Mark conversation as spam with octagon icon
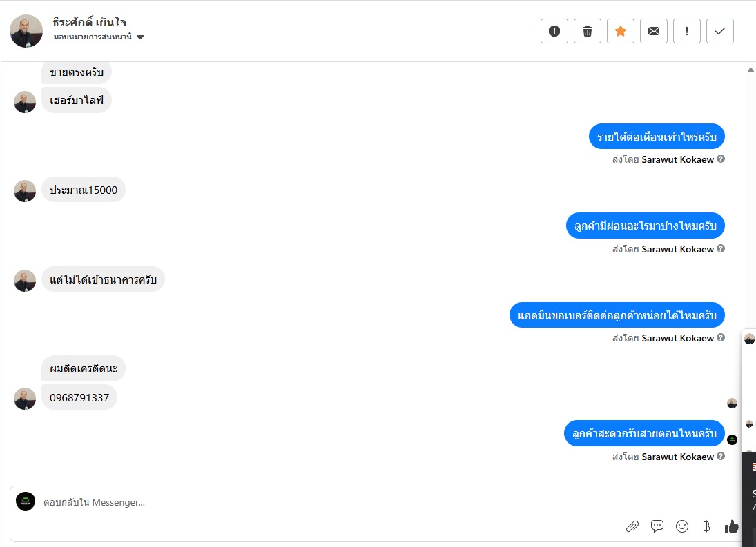 (554, 31)
